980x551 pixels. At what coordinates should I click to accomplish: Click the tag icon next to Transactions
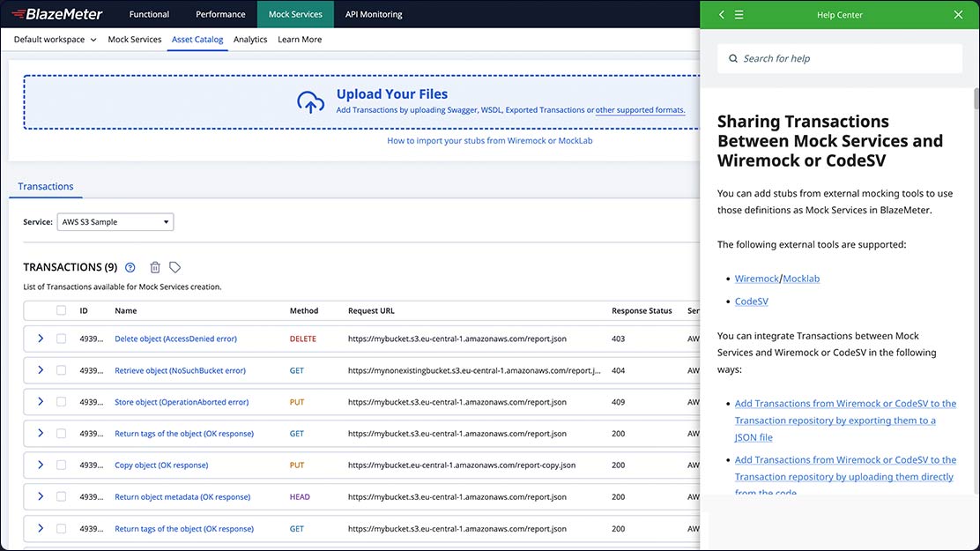(175, 268)
